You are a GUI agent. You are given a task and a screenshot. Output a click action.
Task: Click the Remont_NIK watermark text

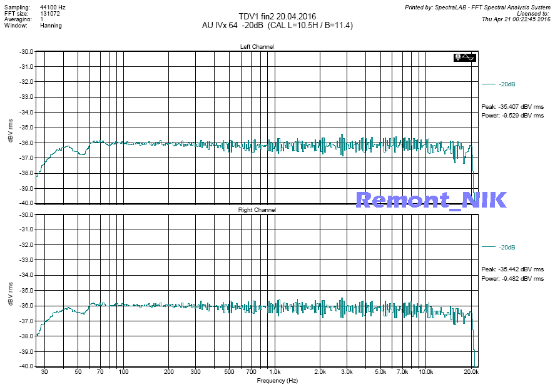click(x=430, y=199)
